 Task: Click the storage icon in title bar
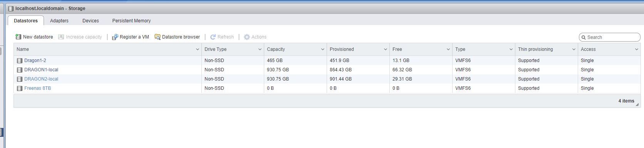tap(11, 8)
